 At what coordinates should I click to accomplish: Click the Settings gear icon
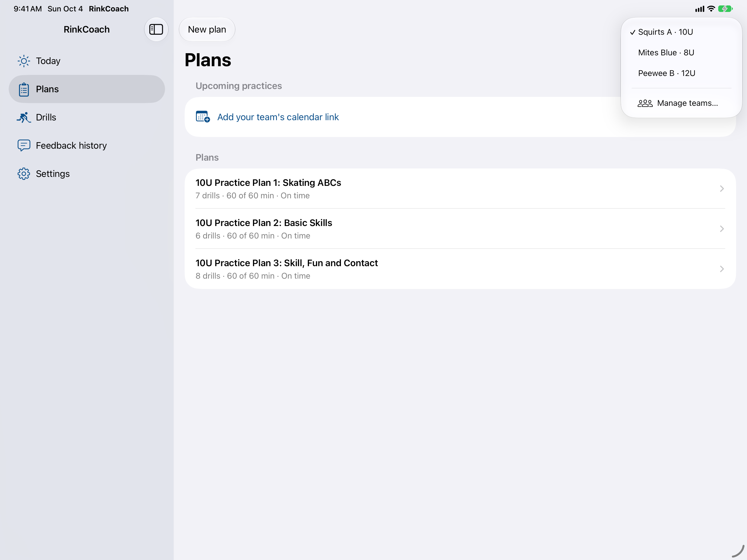pos(24,174)
